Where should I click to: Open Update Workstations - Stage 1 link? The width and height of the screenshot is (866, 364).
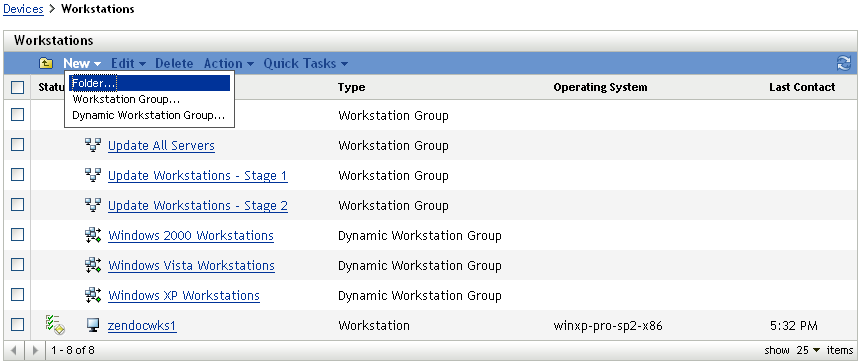(x=198, y=176)
